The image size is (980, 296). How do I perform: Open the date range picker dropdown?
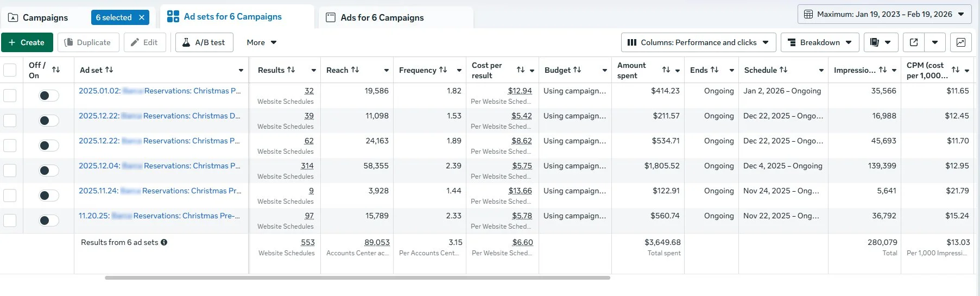[884, 14]
